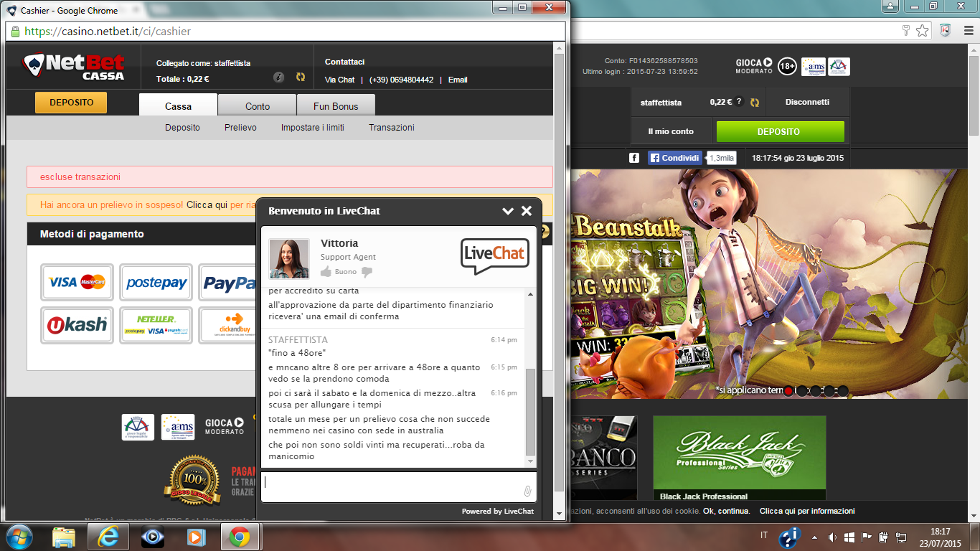Click the LiveChat brand logo
The image size is (980, 551).
pos(494,256)
